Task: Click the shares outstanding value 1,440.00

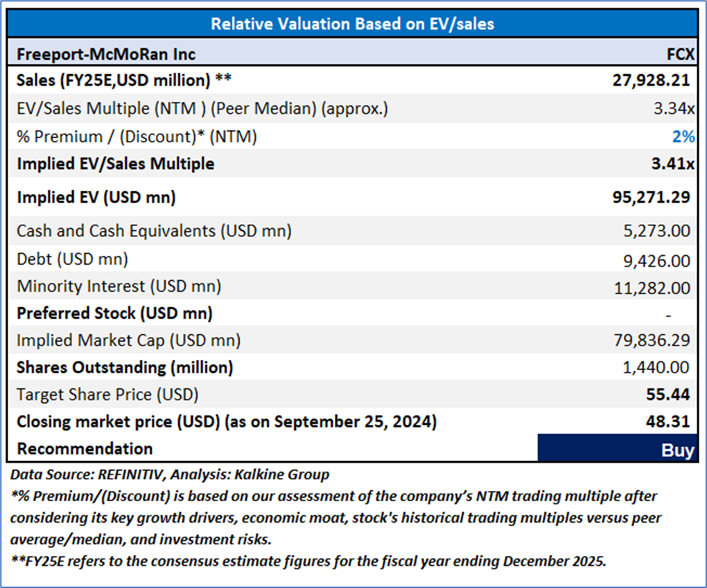Action: point(656,367)
